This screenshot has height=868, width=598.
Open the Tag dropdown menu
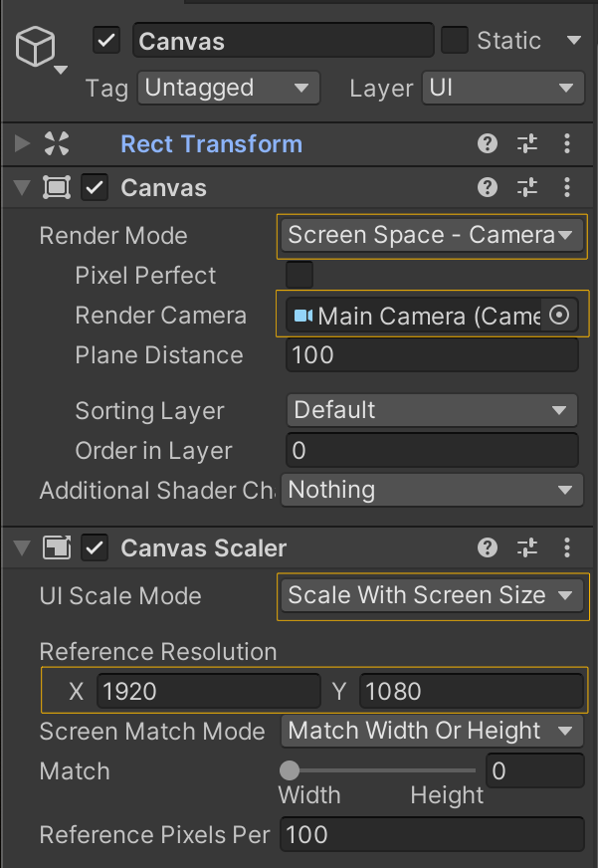[228, 88]
